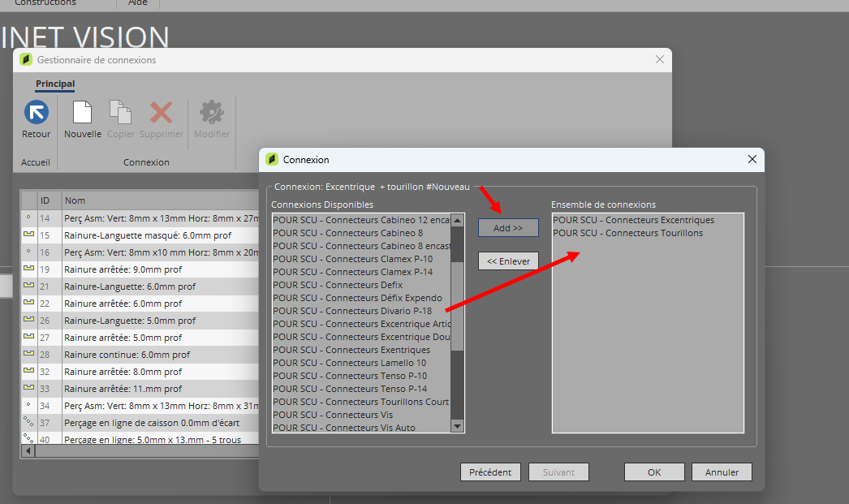This screenshot has width=849, height=504.
Task: Select Connecteurs Excentrique Artic entry
Action: tap(362, 324)
